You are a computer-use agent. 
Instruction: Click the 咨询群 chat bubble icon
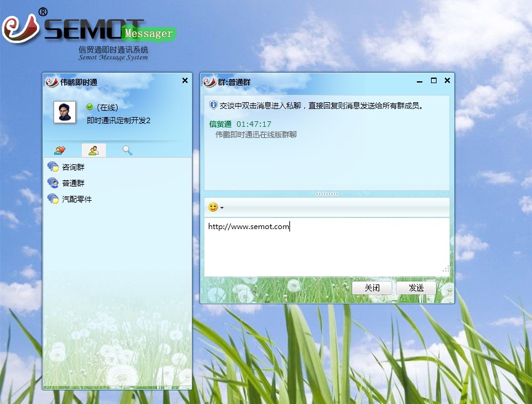click(53, 166)
